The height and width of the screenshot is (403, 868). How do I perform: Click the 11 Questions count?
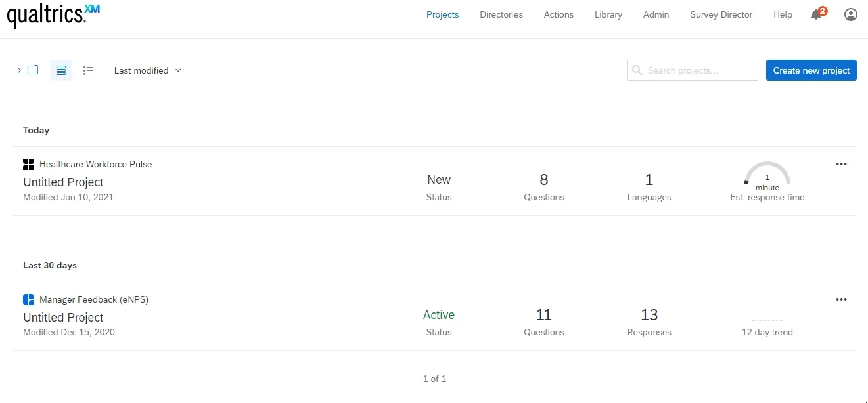[x=544, y=315]
